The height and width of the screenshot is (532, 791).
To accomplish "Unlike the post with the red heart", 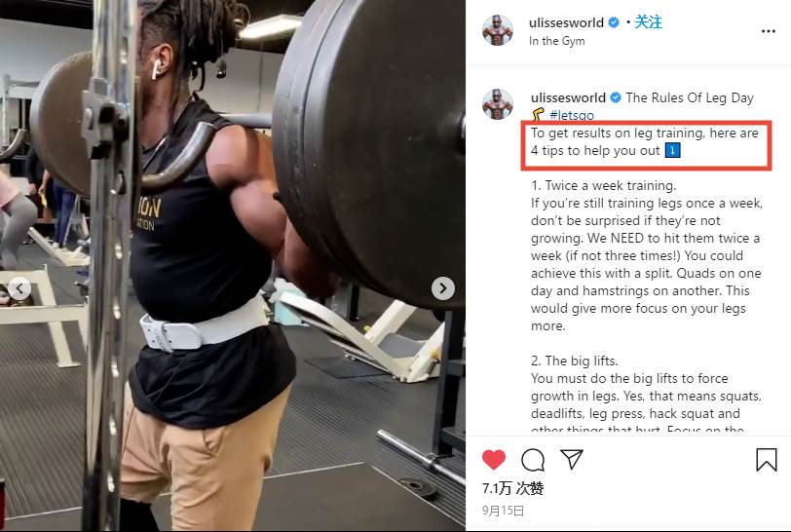I will point(493,459).
